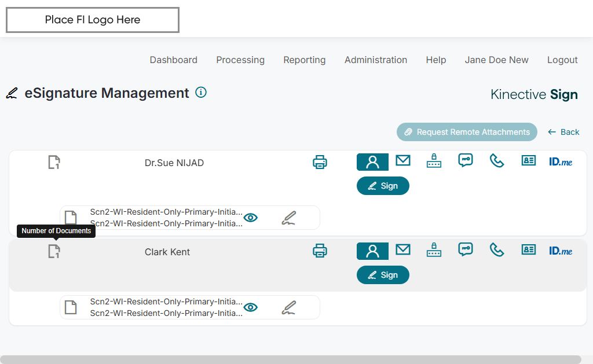Preview Clark Kent's document using eye icon
Image resolution: width=593 pixels, height=364 pixels.
click(251, 307)
